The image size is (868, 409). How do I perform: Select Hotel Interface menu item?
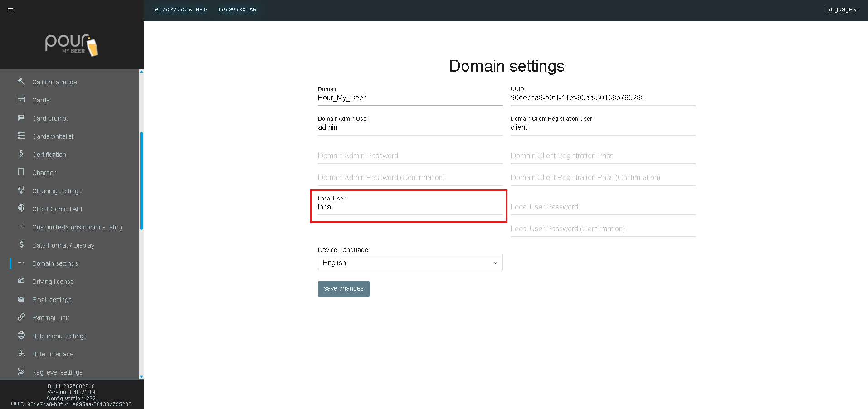point(53,354)
